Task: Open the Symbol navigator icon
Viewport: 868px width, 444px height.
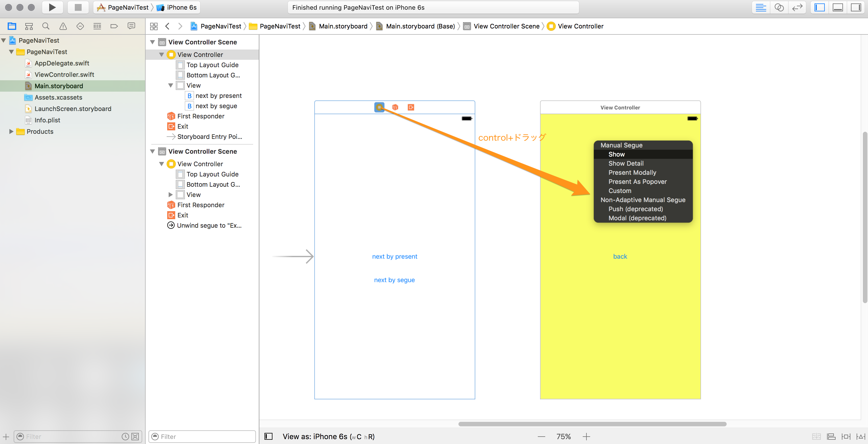Action: pos(29,26)
